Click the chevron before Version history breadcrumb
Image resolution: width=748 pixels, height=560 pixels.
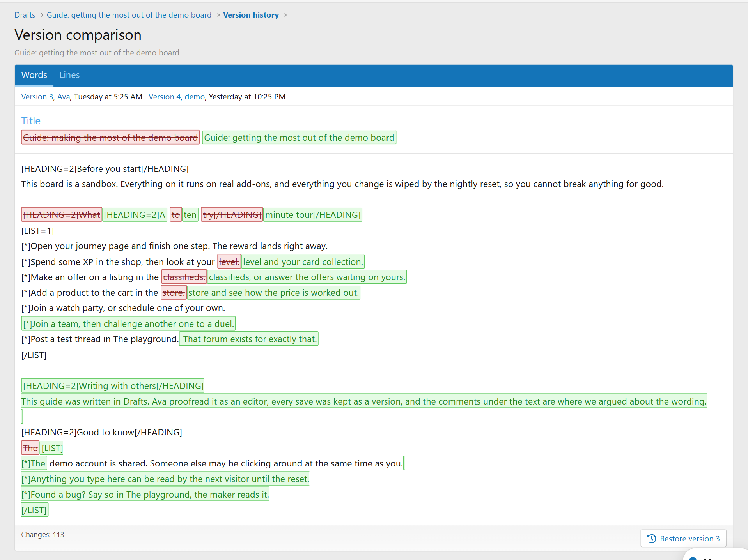point(218,15)
